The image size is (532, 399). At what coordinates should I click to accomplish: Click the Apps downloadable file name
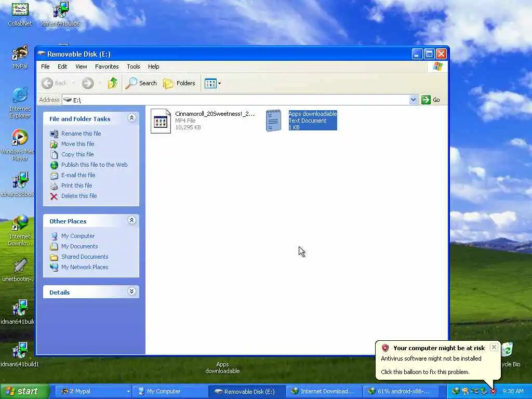click(312, 114)
